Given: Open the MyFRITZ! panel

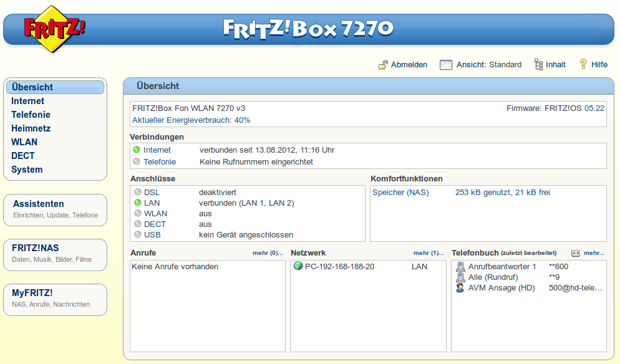Looking at the screenshot, I should pos(32,292).
